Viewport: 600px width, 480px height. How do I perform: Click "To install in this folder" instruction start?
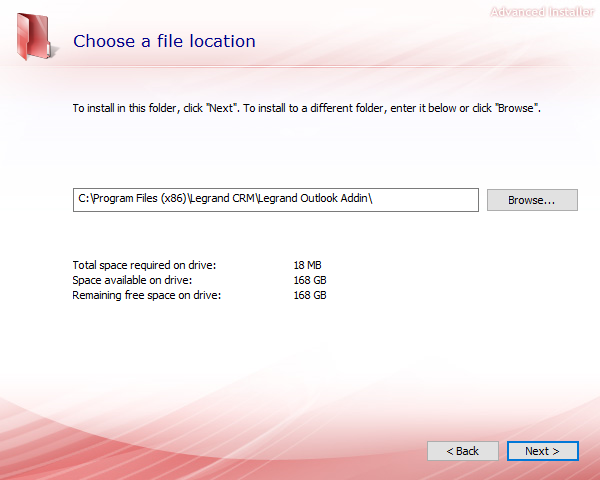point(116,107)
